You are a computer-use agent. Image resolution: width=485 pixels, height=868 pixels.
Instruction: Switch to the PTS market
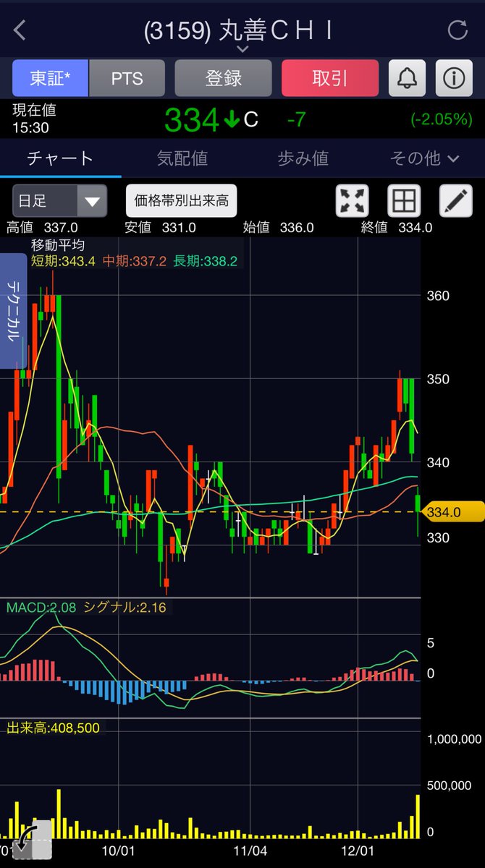pyautogui.click(x=127, y=78)
